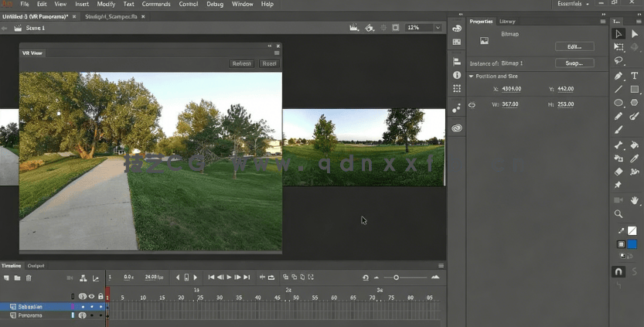Delete layer using the timeline trash icon
This screenshot has width=644, height=327.
pyautogui.click(x=29, y=278)
